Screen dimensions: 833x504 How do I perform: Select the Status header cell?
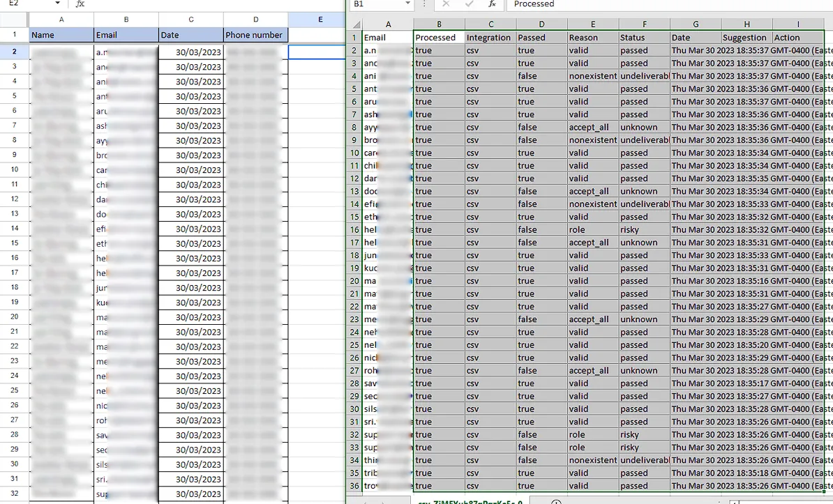pos(644,38)
